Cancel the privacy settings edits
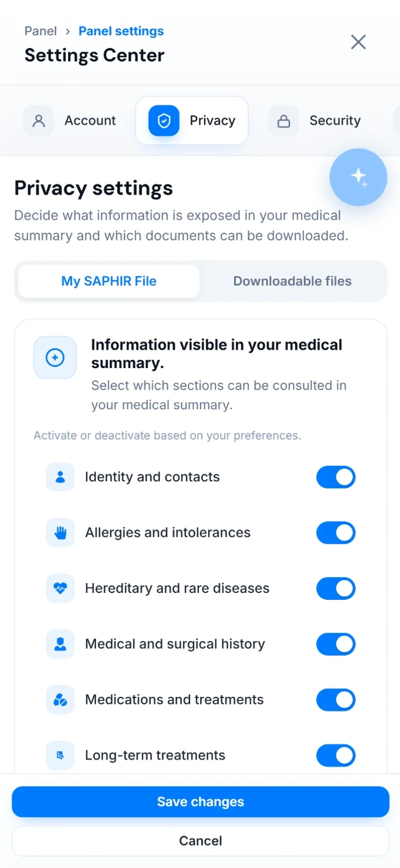Screen dimensions: 400x868 tap(201, 841)
